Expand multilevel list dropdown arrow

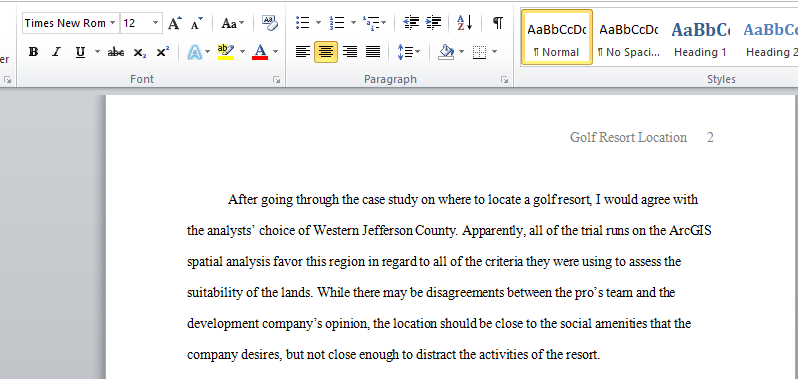(x=383, y=23)
